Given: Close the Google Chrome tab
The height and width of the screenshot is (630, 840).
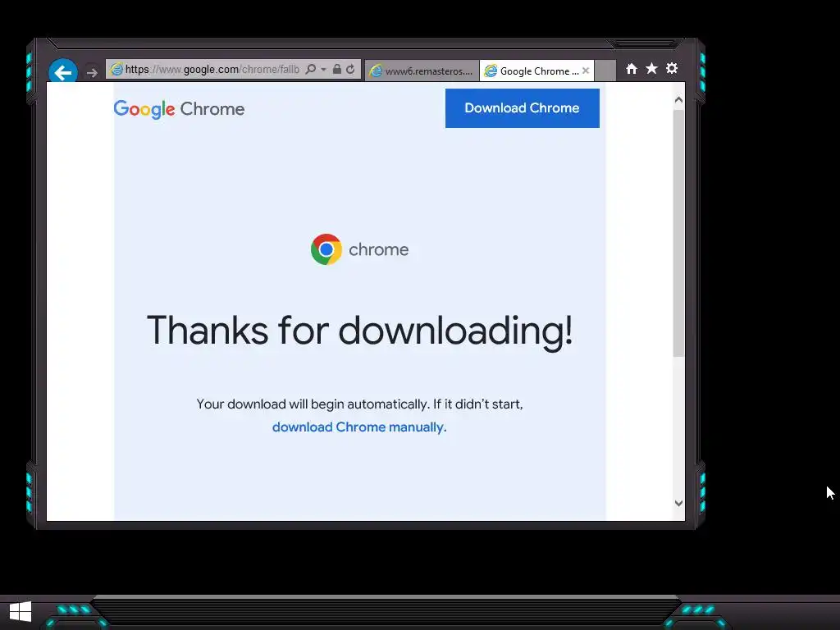Looking at the screenshot, I should tap(586, 71).
